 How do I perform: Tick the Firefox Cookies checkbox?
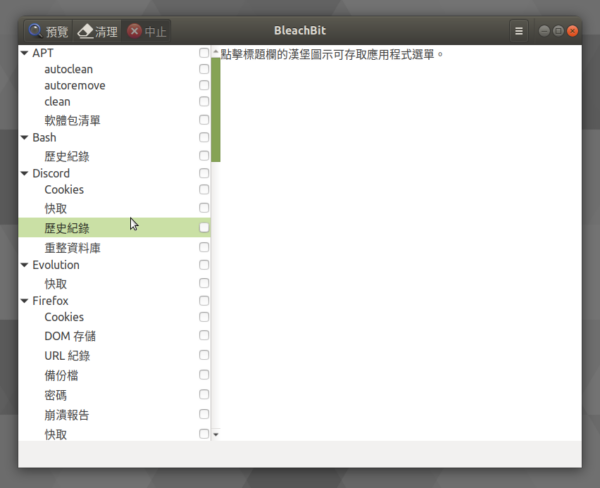pos(204,317)
